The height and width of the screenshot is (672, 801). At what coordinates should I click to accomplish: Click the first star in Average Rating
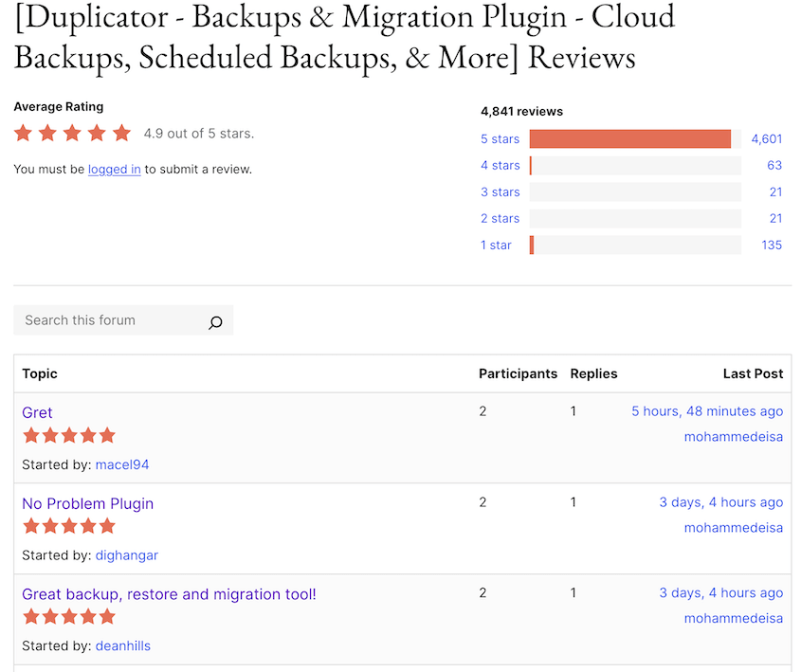(x=23, y=133)
